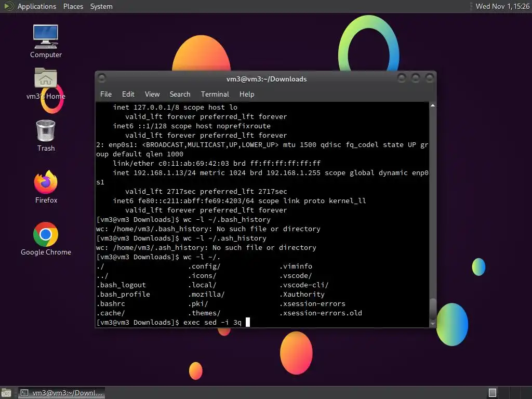This screenshot has height=399, width=532.
Task: Click .icons/ in the completion list
Action: coord(202,275)
